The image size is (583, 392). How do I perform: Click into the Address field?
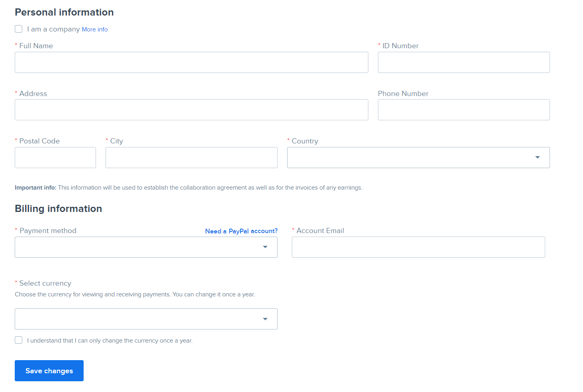(192, 110)
